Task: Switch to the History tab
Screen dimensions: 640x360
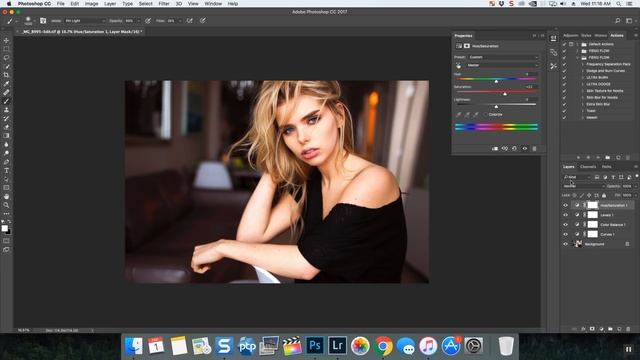Action: pyautogui.click(x=600, y=36)
